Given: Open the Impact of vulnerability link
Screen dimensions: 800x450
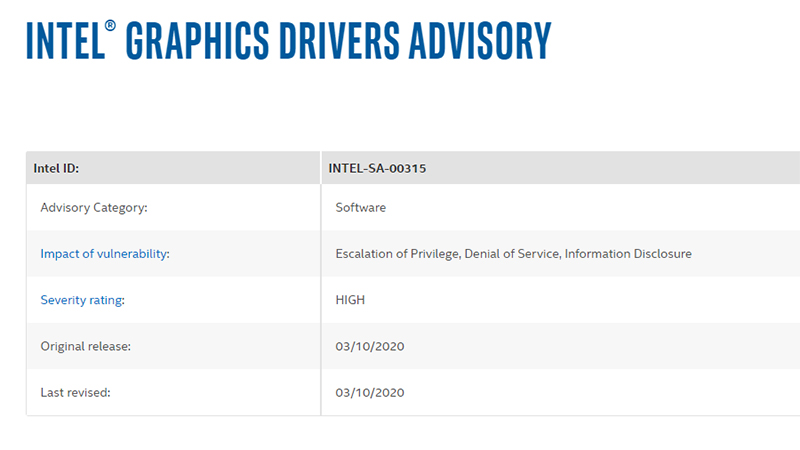Looking at the screenshot, I should click(105, 254).
